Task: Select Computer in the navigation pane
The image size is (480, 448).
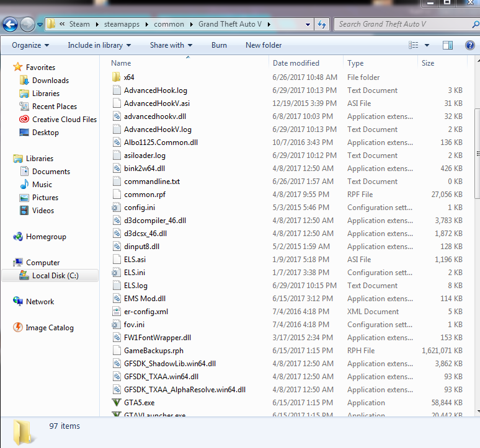Action: point(43,263)
